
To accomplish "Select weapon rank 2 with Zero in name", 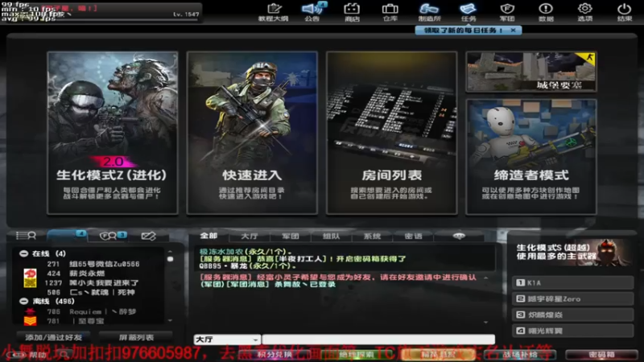I will click(573, 298).
